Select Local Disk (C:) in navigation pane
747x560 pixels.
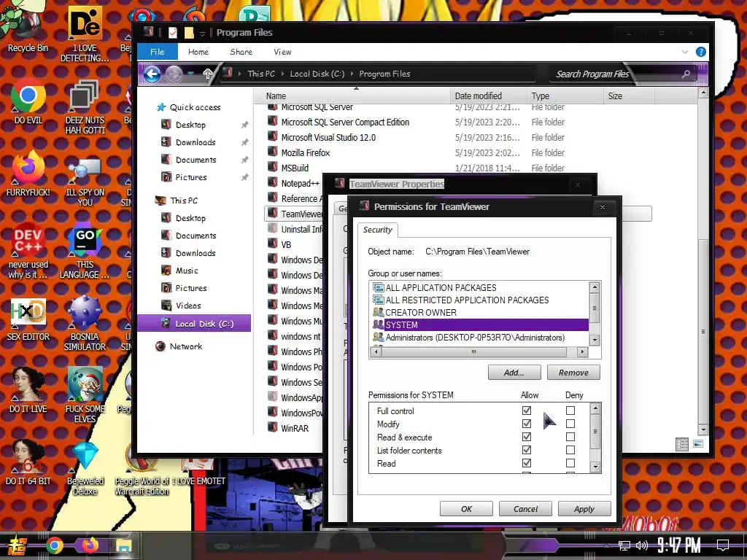point(194,323)
